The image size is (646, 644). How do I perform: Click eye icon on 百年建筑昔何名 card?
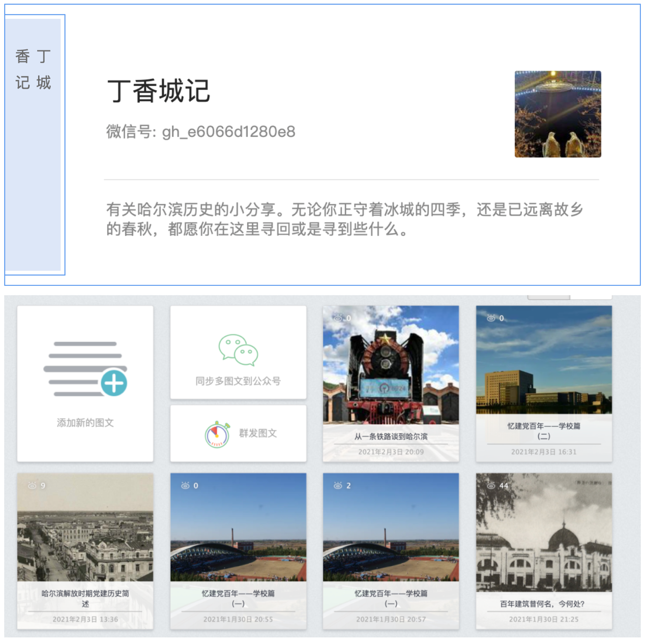pos(491,486)
